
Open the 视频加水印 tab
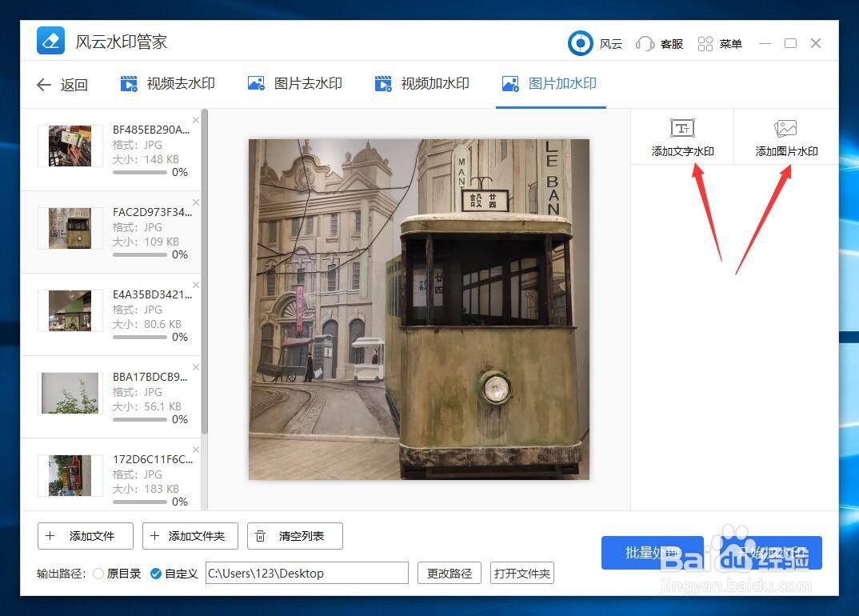pos(422,82)
